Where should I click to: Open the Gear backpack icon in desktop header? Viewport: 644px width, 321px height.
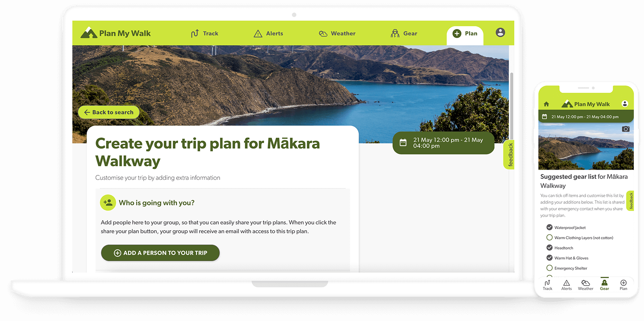(395, 33)
